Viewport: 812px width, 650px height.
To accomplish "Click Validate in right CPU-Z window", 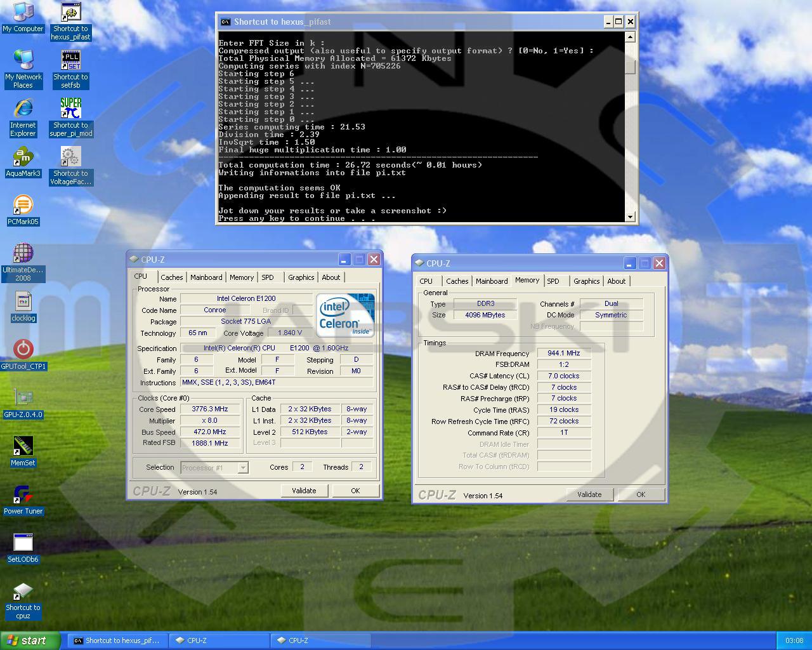I will 589,494.
